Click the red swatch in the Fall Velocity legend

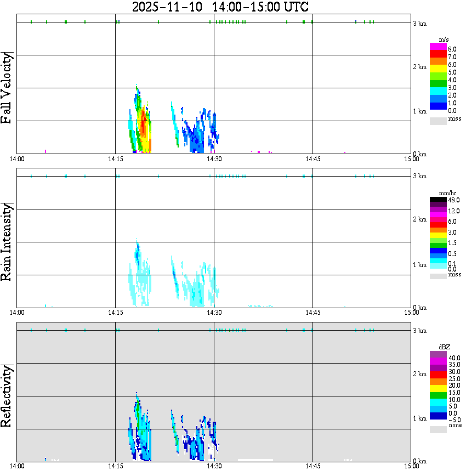point(438,54)
